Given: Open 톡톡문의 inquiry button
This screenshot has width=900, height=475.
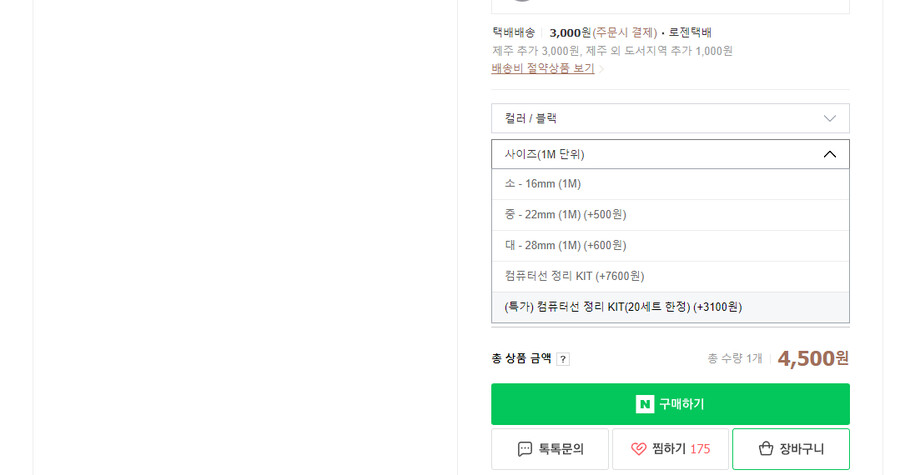Looking at the screenshot, I should (x=550, y=449).
